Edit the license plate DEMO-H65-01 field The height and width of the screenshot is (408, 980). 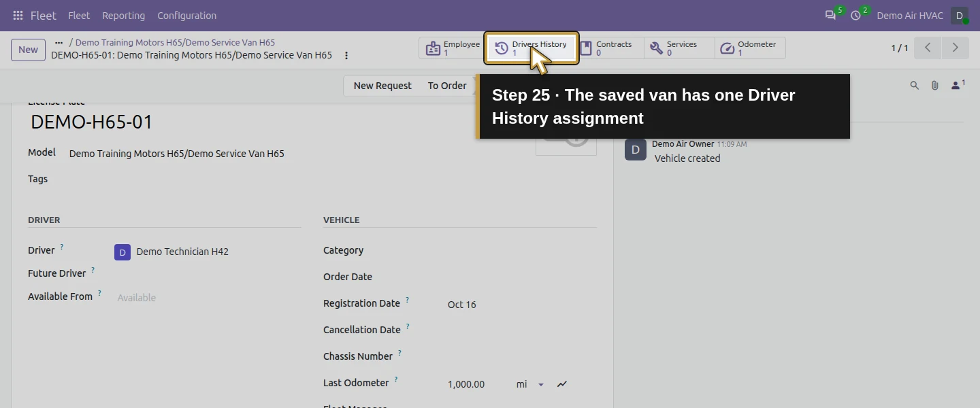[92, 122]
